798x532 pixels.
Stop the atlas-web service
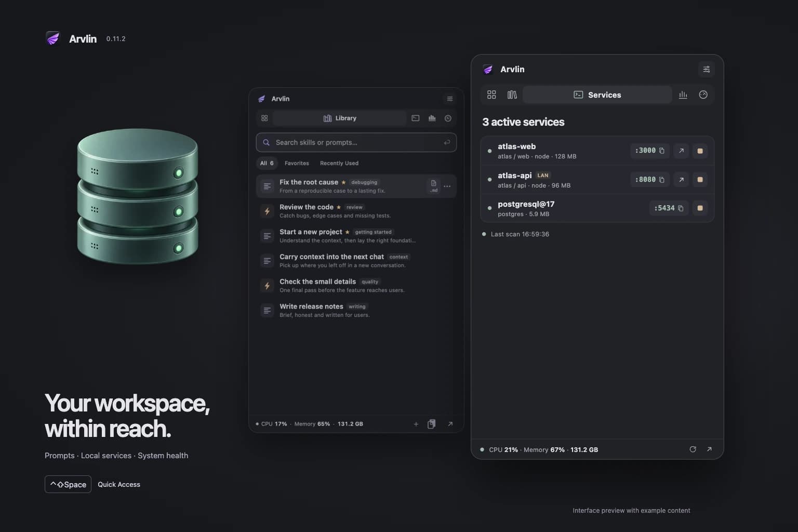coord(700,151)
